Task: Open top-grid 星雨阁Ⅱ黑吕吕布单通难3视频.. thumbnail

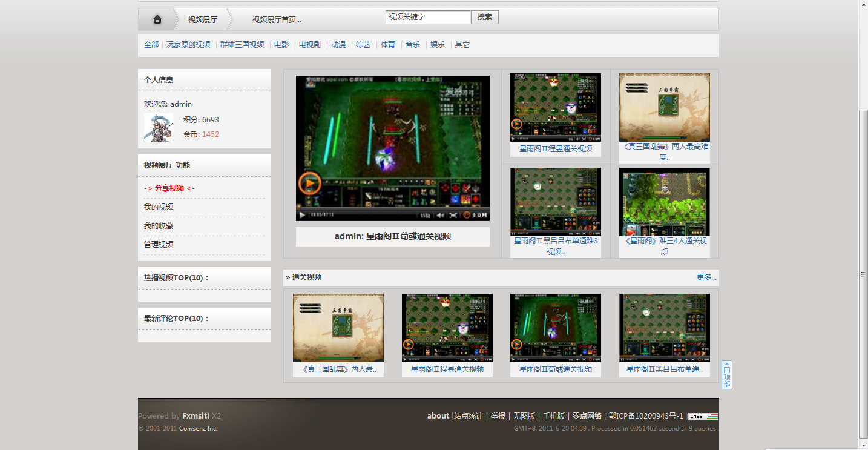Action: pyautogui.click(x=556, y=202)
